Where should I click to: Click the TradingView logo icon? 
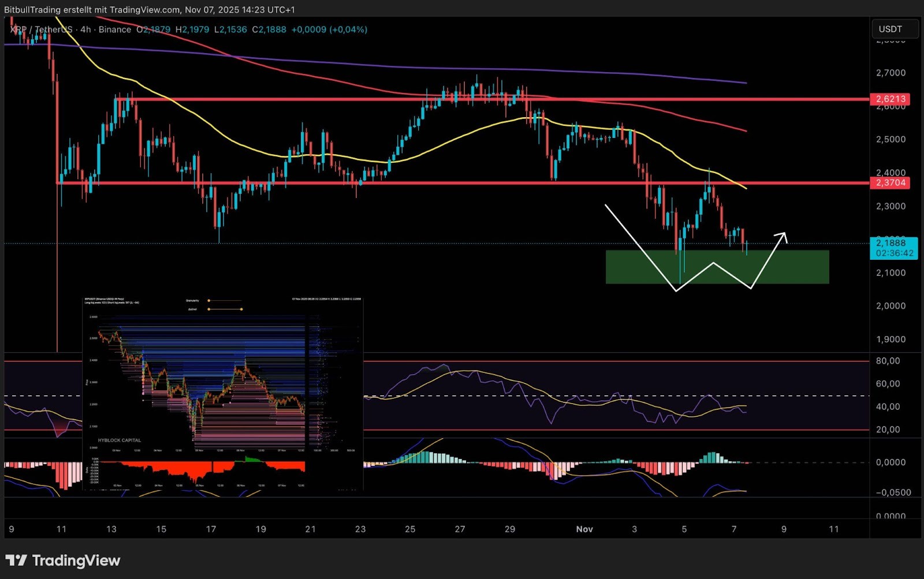16,561
